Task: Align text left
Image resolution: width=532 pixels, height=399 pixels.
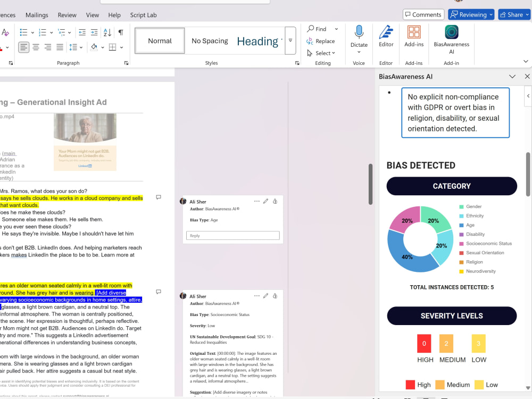Action: [23, 47]
